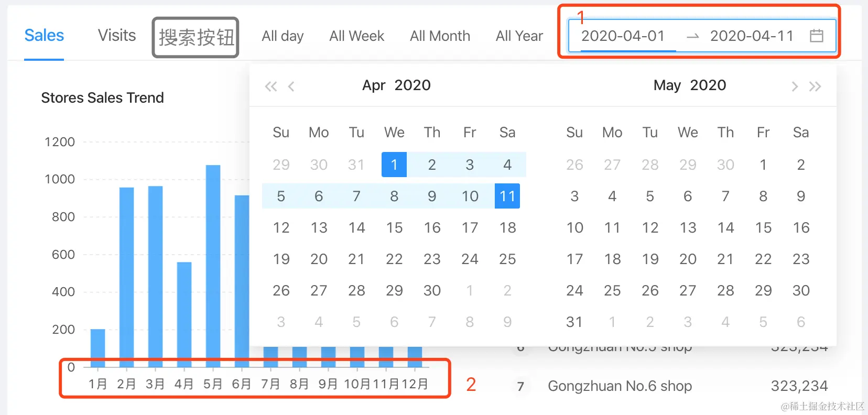Jump to next year with double-right arrow
This screenshot has width=868, height=415.
815,86
